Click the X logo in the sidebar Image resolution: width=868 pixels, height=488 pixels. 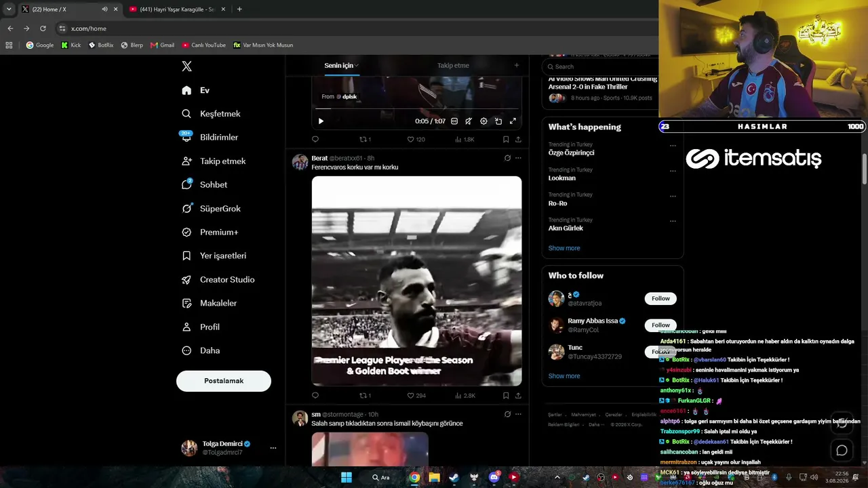pyautogui.click(x=186, y=66)
